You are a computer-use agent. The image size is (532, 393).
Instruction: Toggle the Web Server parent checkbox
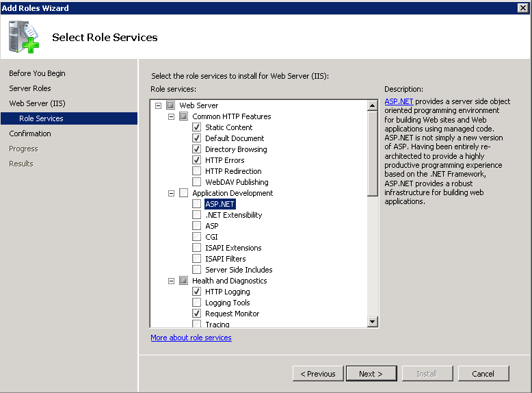[x=171, y=105]
